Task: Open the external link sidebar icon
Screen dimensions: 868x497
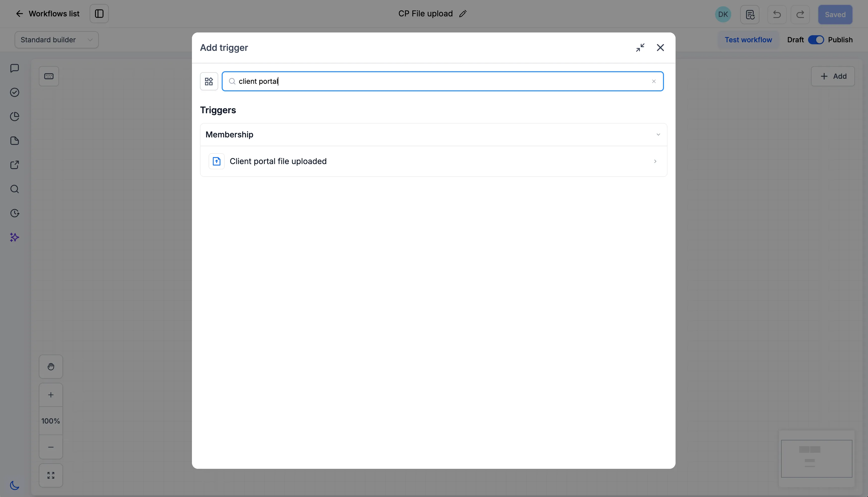Action: tap(14, 165)
